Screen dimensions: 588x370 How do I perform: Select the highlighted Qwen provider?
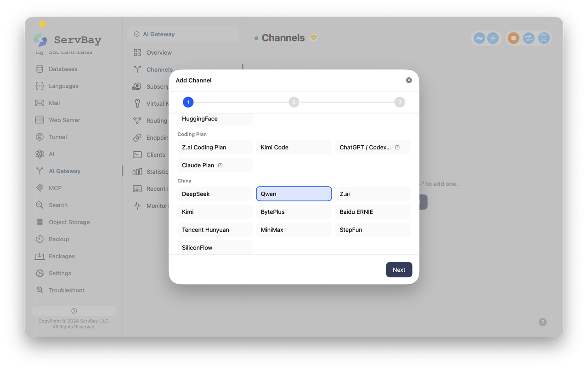tap(294, 194)
